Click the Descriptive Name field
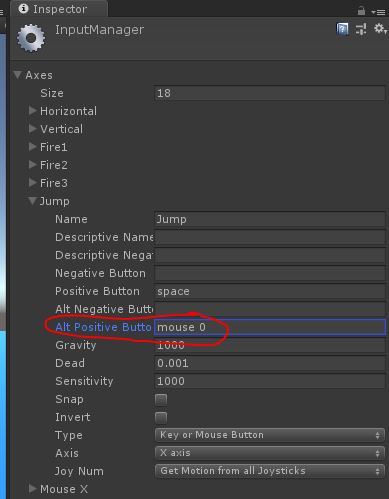This screenshot has width=389, height=499. (x=270, y=237)
